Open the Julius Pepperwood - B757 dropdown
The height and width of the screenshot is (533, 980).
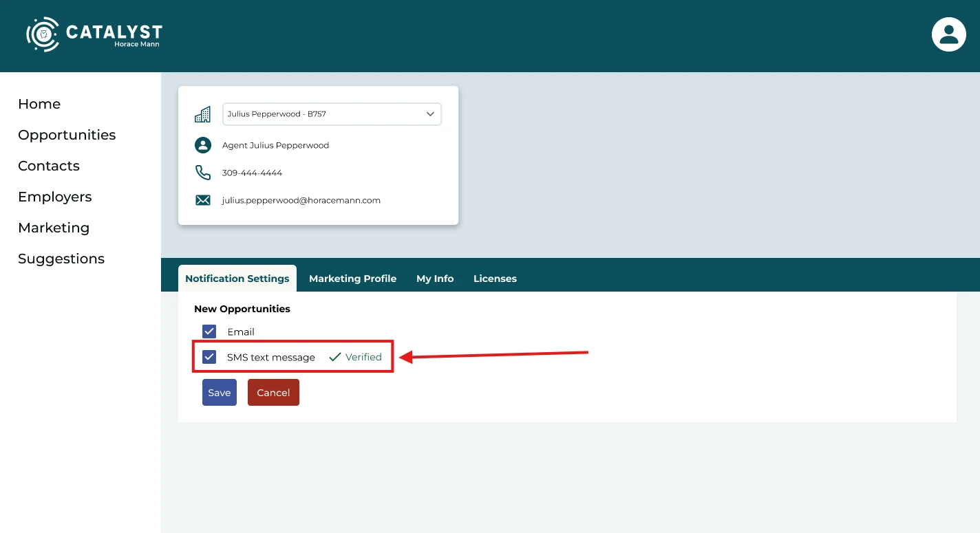coord(332,113)
